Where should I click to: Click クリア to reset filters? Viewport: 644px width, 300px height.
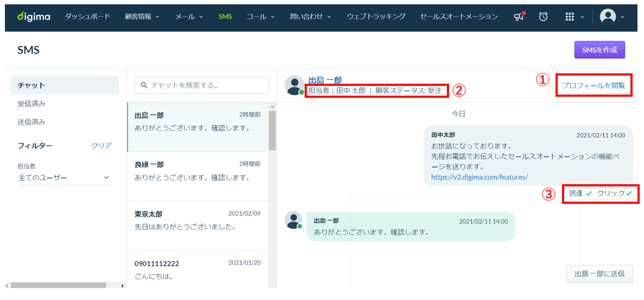(101, 146)
